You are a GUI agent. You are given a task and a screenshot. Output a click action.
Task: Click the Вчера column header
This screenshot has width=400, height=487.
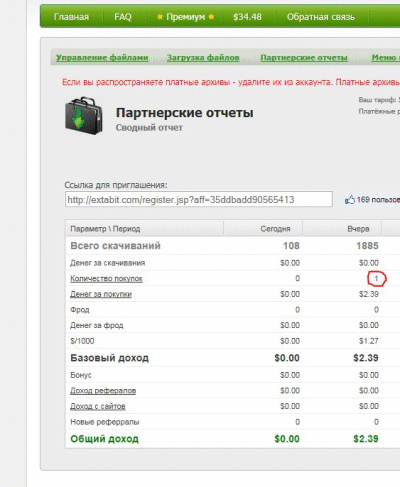pos(358,229)
